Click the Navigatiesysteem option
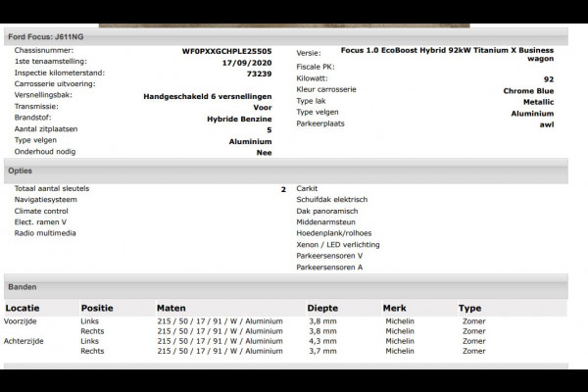Screen dimensions: 588x392 (x=45, y=199)
